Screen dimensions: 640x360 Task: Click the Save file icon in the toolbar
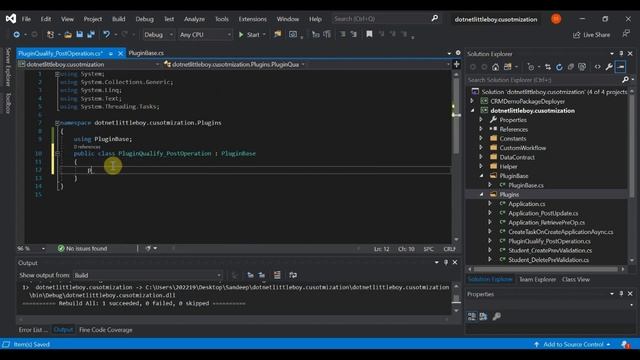[x=80, y=35]
